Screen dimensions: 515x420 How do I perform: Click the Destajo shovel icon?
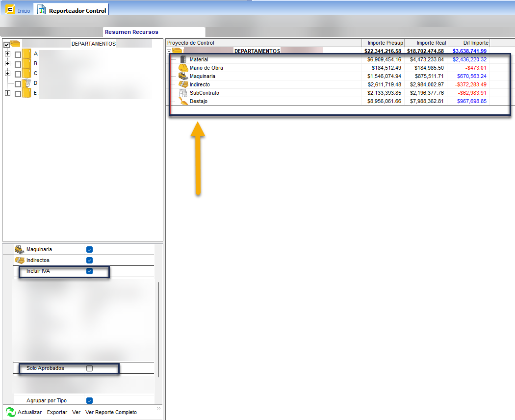point(183,101)
